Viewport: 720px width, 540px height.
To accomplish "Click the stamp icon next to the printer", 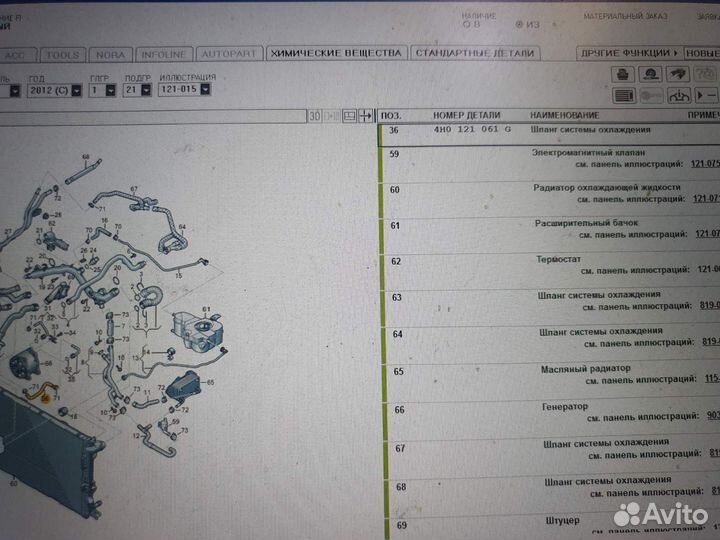I will (650, 74).
